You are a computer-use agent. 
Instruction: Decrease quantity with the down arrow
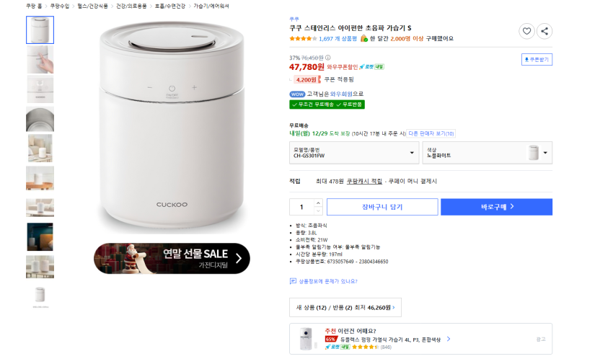coord(319,210)
